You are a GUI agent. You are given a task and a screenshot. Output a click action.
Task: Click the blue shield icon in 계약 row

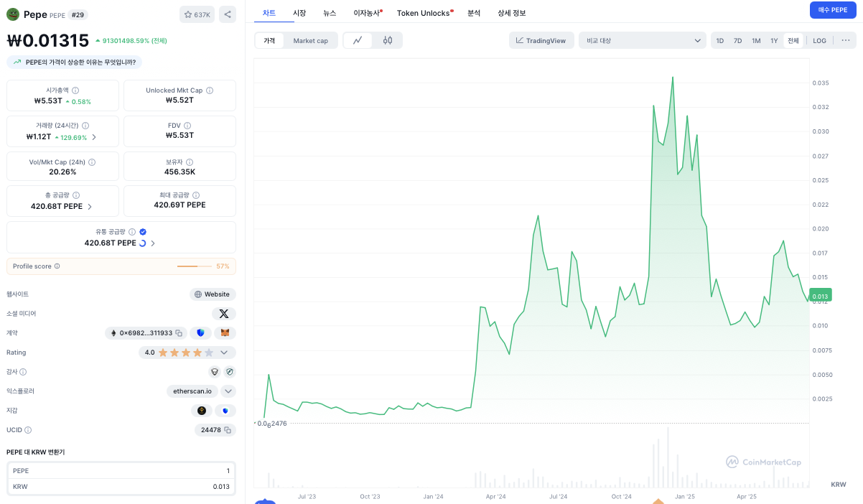click(200, 333)
